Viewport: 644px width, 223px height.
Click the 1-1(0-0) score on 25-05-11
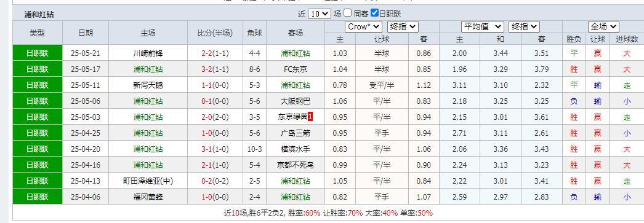coord(215,85)
